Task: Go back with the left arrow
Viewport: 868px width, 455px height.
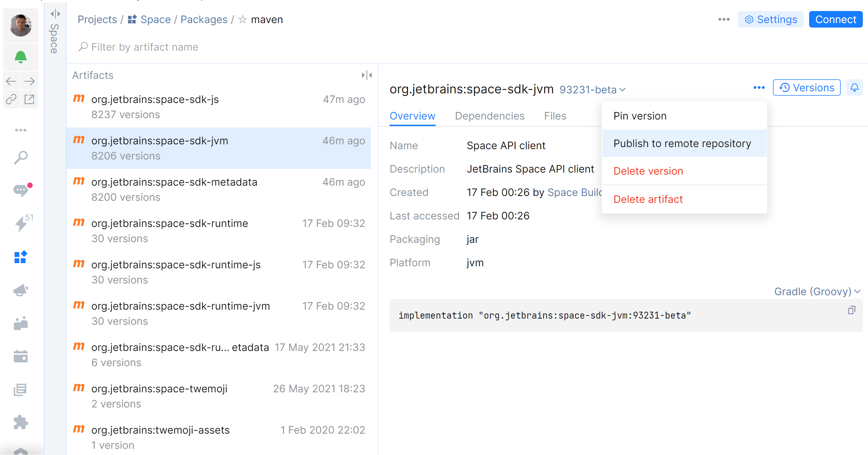Action: [11, 81]
